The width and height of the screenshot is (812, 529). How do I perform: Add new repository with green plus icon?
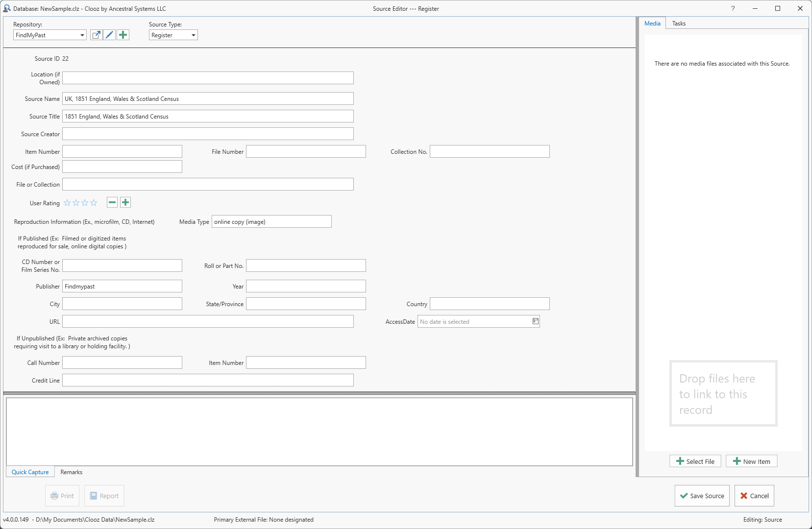click(x=123, y=35)
